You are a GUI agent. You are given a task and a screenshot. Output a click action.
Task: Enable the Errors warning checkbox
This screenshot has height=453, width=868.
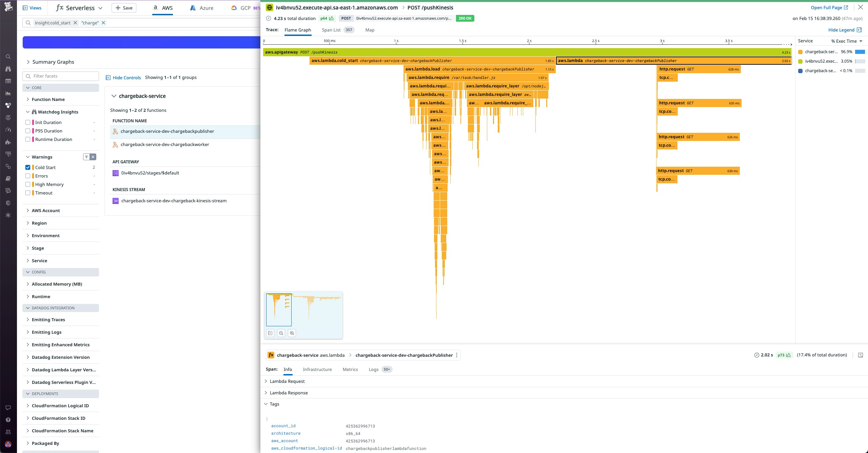(x=28, y=176)
